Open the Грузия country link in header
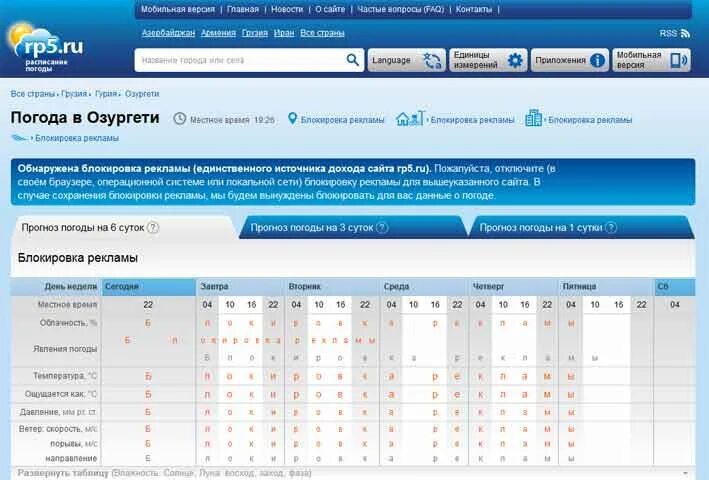 pyautogui.click(x=255, y=33)
